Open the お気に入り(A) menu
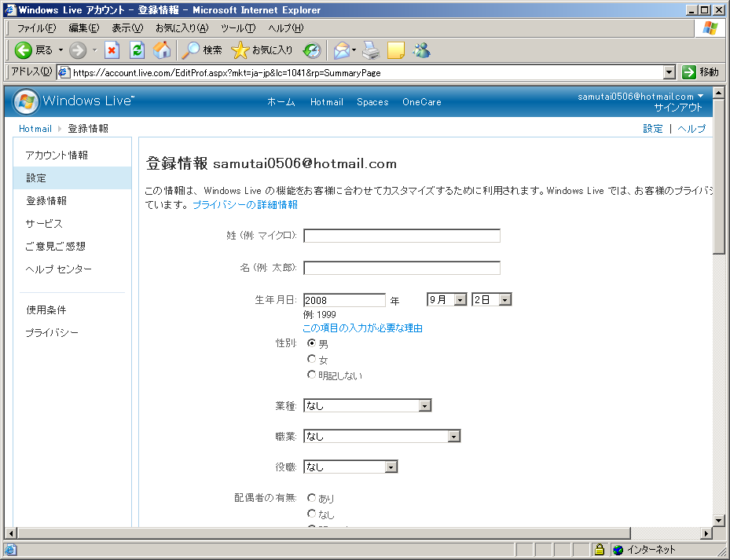Viewport: 730px width, 560px height. [x=182, y=28]
